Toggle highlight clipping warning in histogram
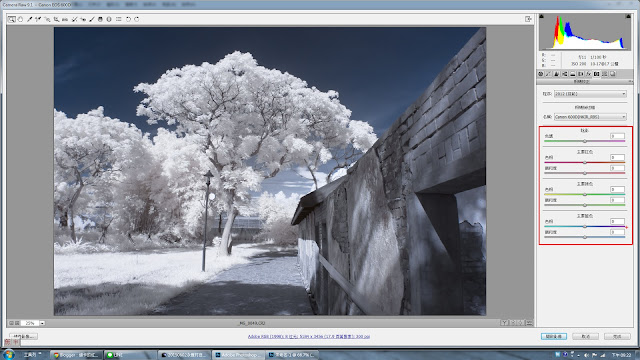Screen dimensions: 640x360 pos(628,16)
